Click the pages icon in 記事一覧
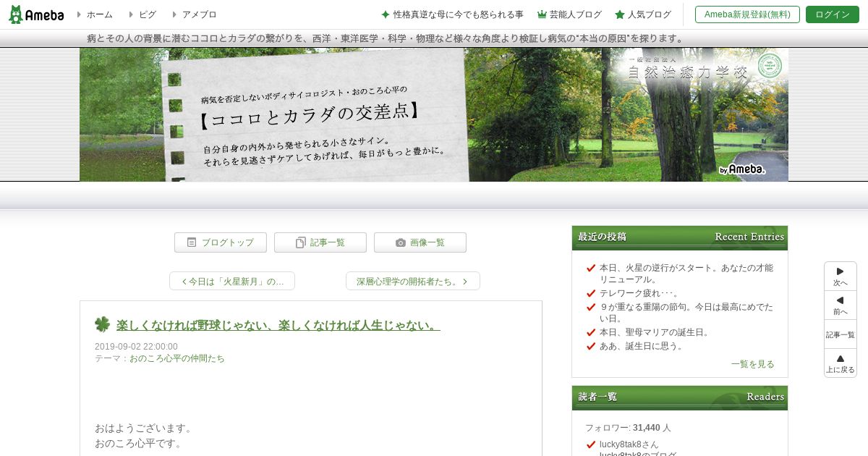 (300, 242)
